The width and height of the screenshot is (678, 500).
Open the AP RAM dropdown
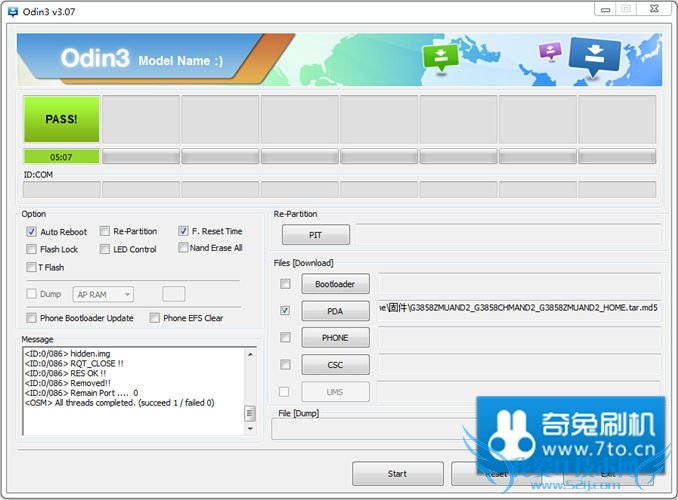coord(103,295)
